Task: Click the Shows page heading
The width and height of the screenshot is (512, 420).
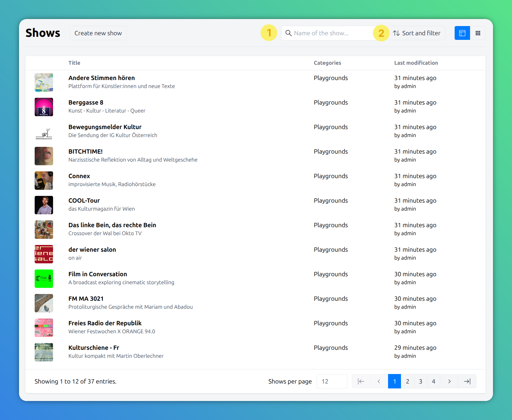Action: tap(43, 33)
